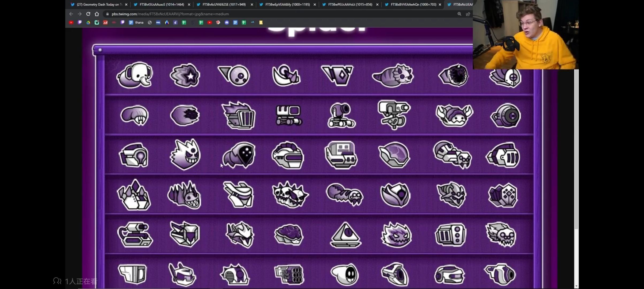
Task: Click the page vertical scrollbar thumb
Action: click(576, 149)
